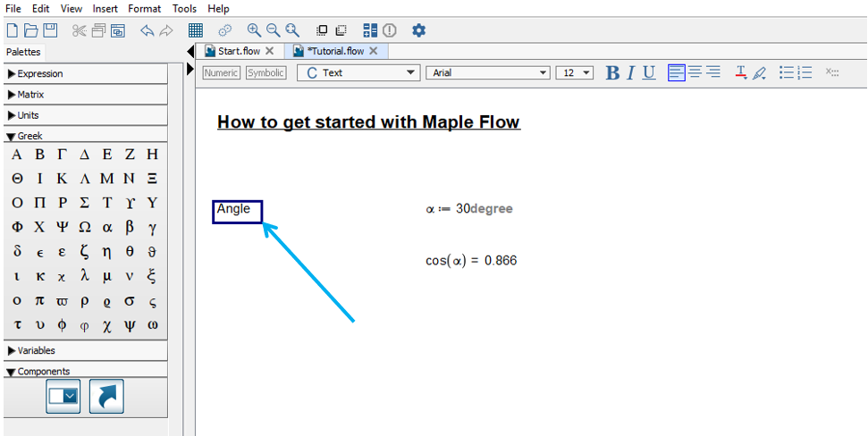This screenshot has height=436, width=868.
Task: Save the document with the floppy disk icon
Action: click(x=50, y=29)
